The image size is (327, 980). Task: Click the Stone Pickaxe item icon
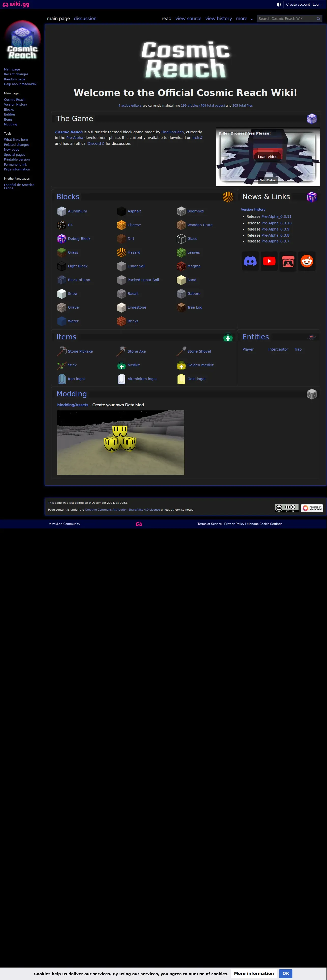click(62, 351)
